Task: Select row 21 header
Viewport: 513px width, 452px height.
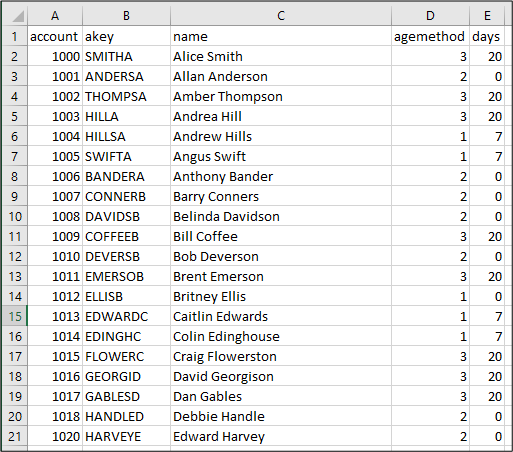Action: pos(15,436)
